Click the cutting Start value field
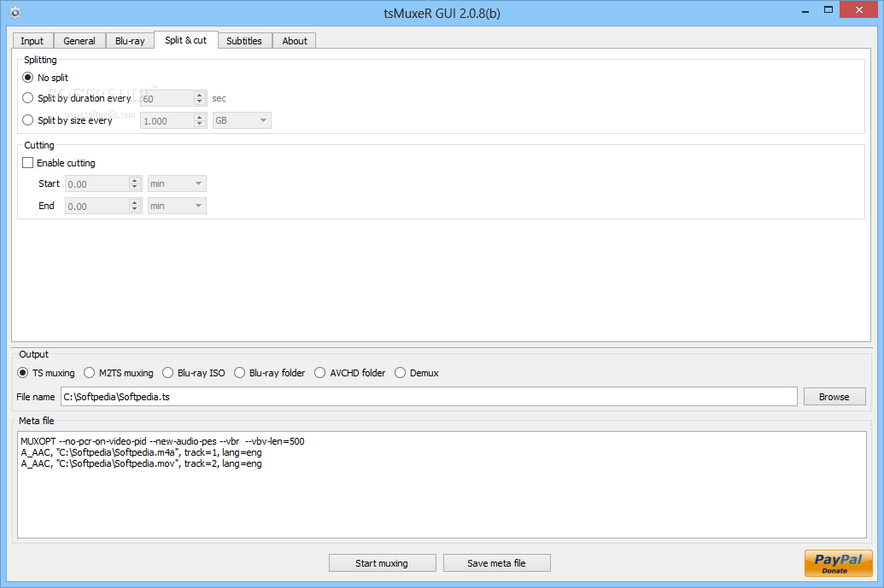Screen dimensions: 884x588 click(97, 183)
